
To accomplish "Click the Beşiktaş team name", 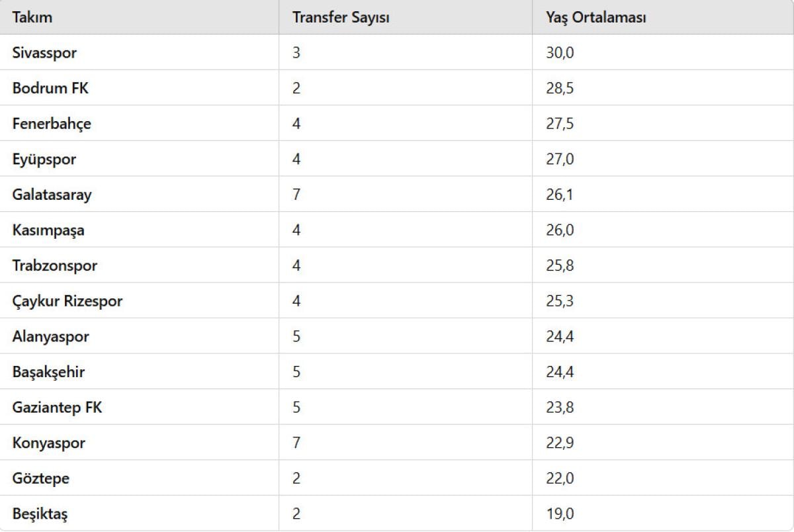I will click(x=40, y=514).
